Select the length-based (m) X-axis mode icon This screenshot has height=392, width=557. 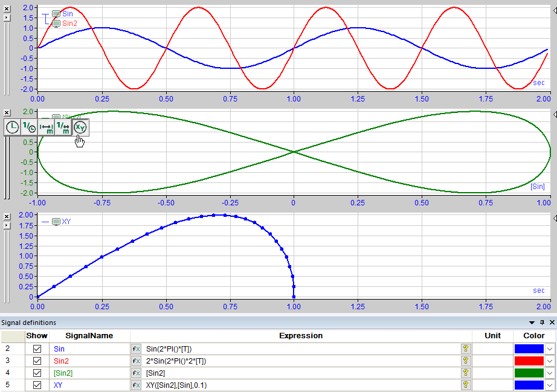click(x=46, y=127)
